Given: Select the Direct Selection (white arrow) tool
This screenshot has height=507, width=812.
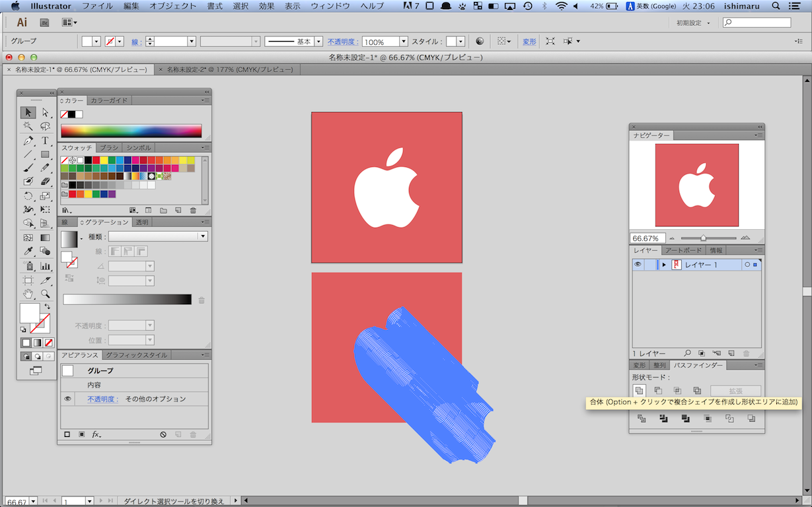Looking at the screenshot, I should click(45, 112).
